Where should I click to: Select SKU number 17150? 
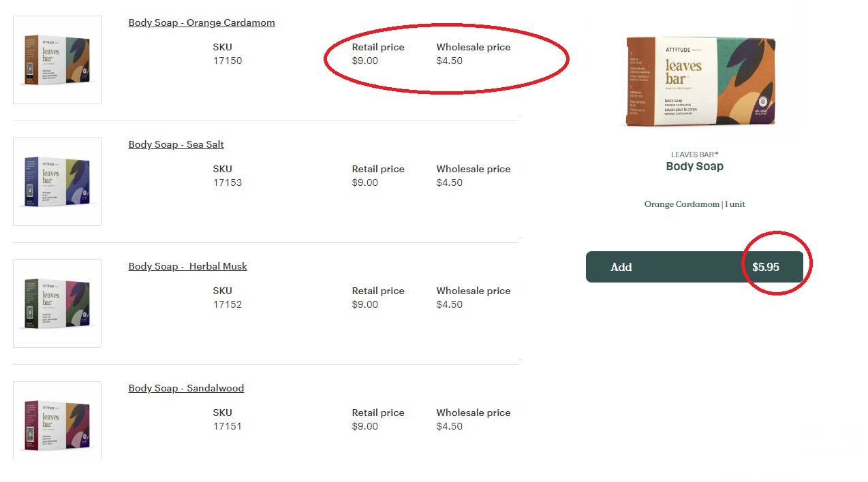pos(228,61)
